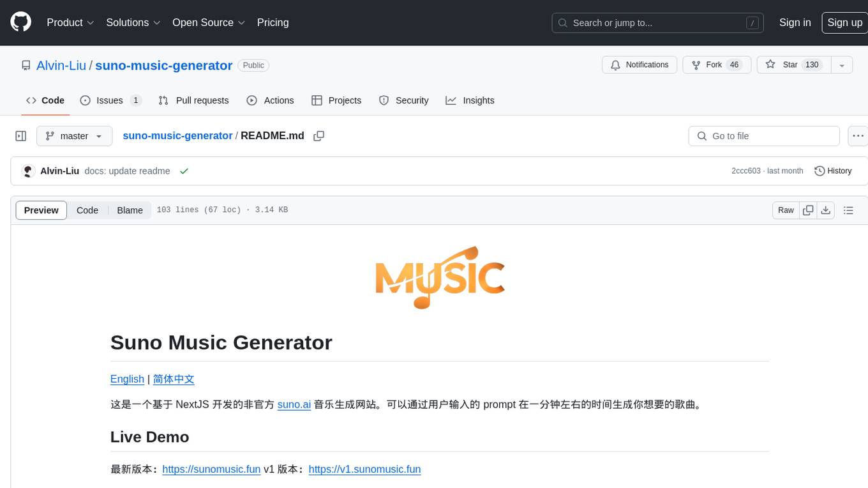Switch to the Pull requests tab
This screenshot has height=488, width=868.
click(x=193, y=100)
